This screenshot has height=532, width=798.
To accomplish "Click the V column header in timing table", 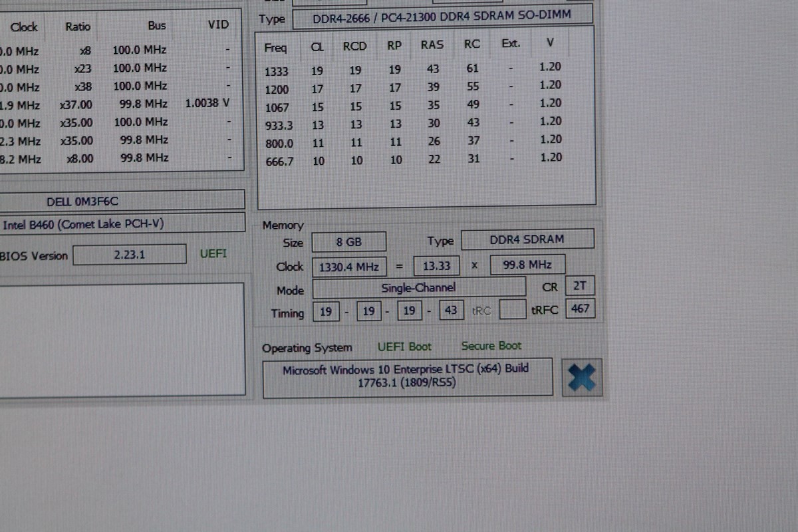I will point(549,43).
